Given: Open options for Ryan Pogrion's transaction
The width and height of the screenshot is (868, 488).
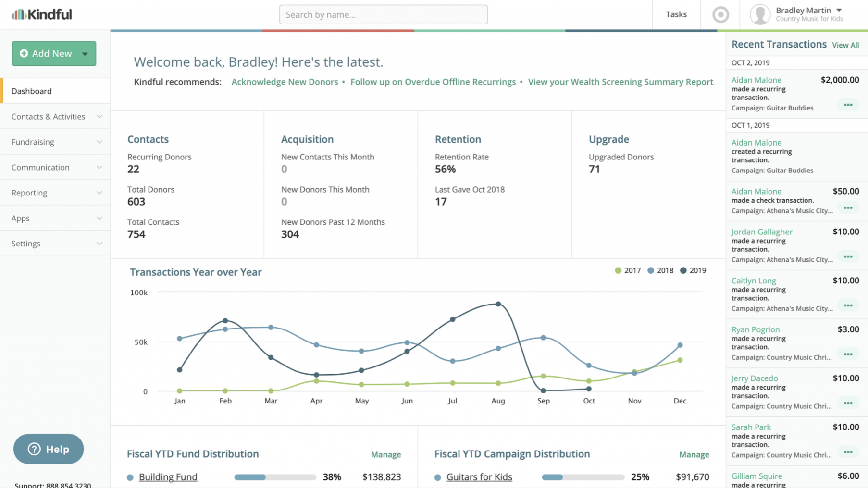Looking at the screenshot, I should pyautogui.click(x=848, y=354).
